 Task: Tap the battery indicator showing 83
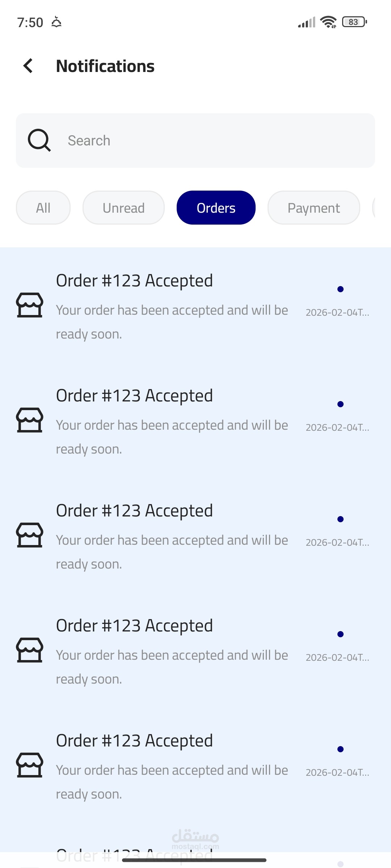354,22
